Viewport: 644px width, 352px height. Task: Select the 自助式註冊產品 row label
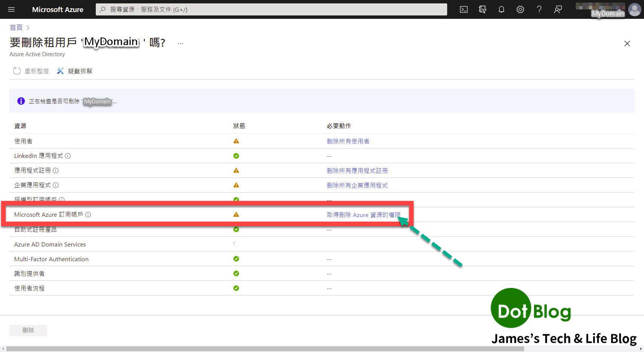click(35, 229)
